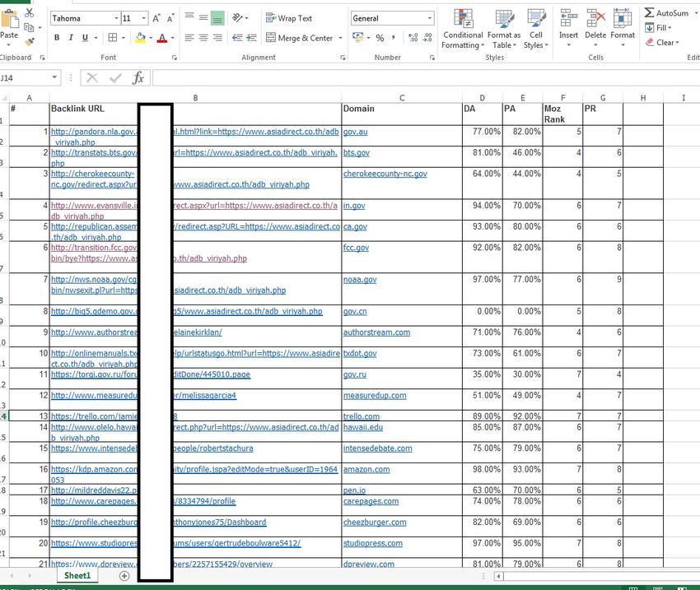Open the Tahoma font name dropdown
The image size is (700, 590).
click(116, 18)
